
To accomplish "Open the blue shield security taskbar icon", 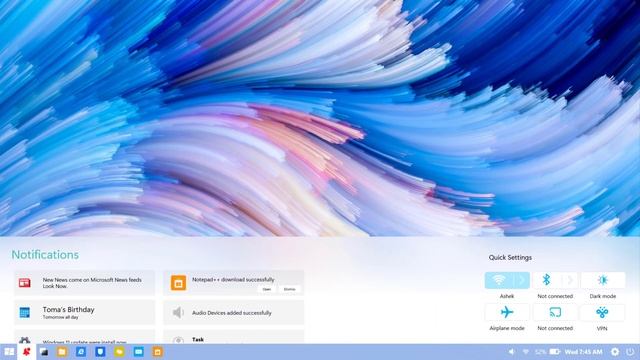I will coord(100,352).
